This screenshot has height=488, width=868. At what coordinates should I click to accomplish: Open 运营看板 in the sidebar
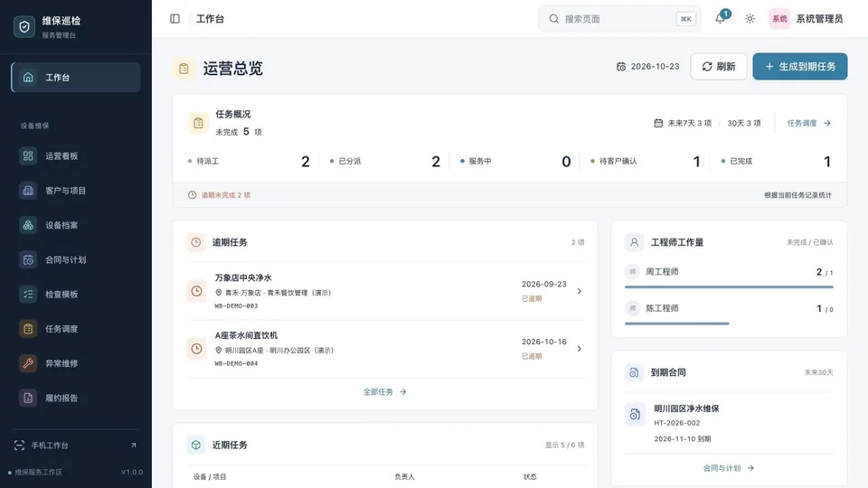click(x=76, y=156)
